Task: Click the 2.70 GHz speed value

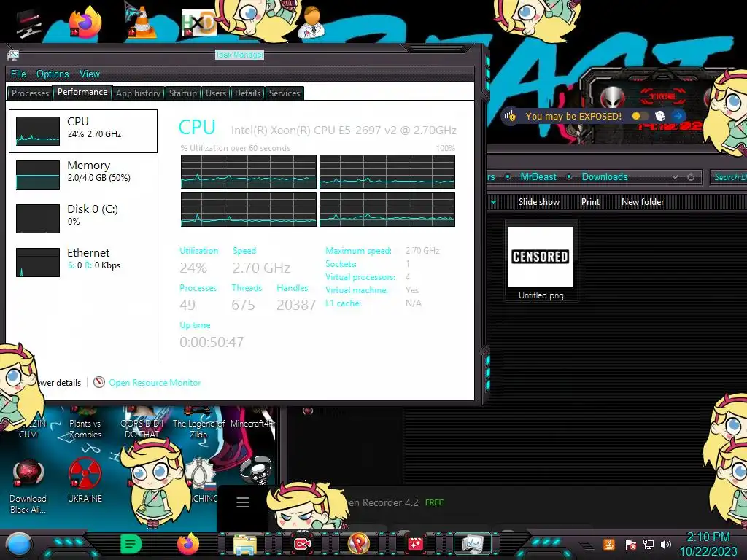Action: tap(262, 268)
